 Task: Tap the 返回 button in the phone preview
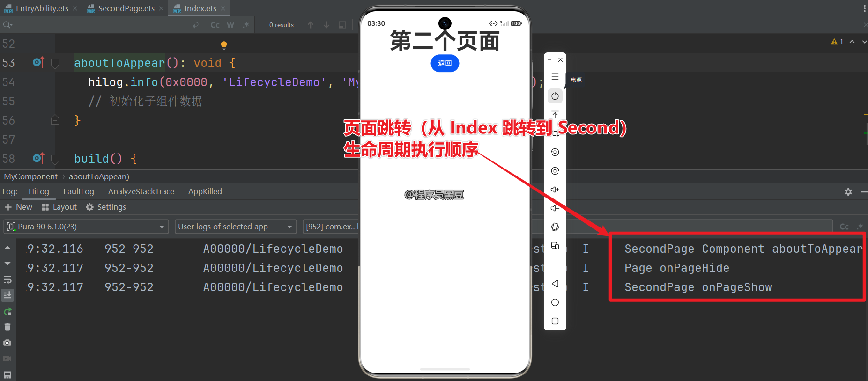(x=445, y=63)
